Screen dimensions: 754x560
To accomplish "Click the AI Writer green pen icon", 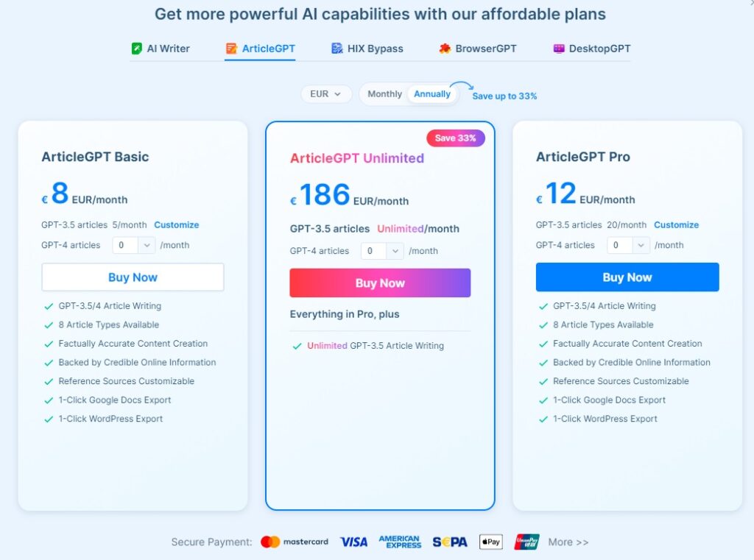I will pos(136,49).
